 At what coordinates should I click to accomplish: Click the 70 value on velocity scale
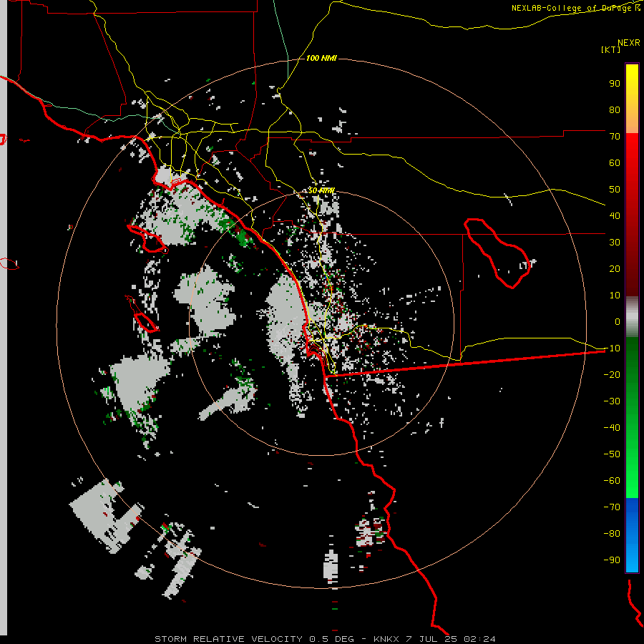click(615, 137)
